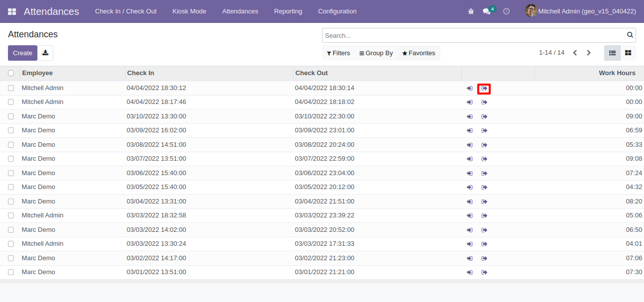Image resolution: width=644 pixels, height=302 pixels.
Task: Open Mitchell Admin user menu
Action: tap(581, 11)
